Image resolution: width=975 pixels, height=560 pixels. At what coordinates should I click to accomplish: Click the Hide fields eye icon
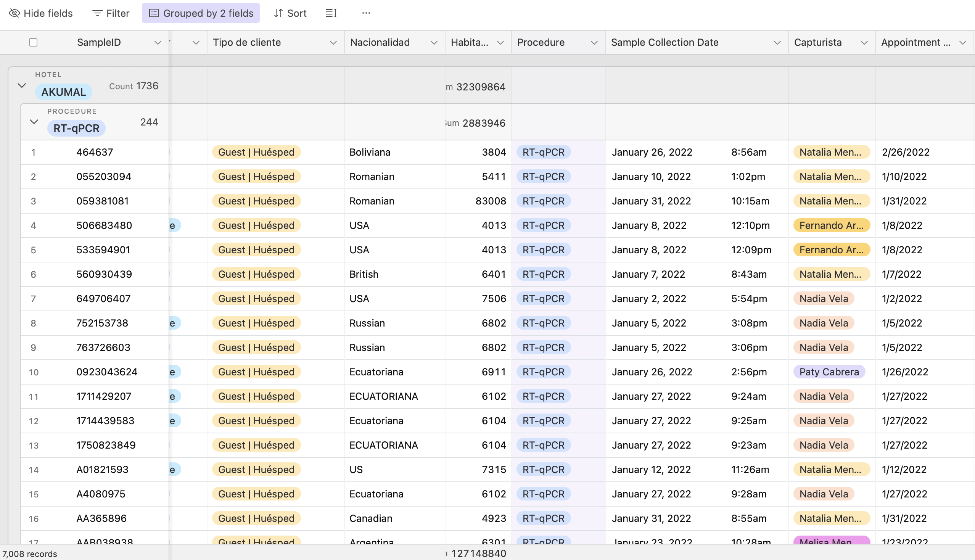point(14,13)
